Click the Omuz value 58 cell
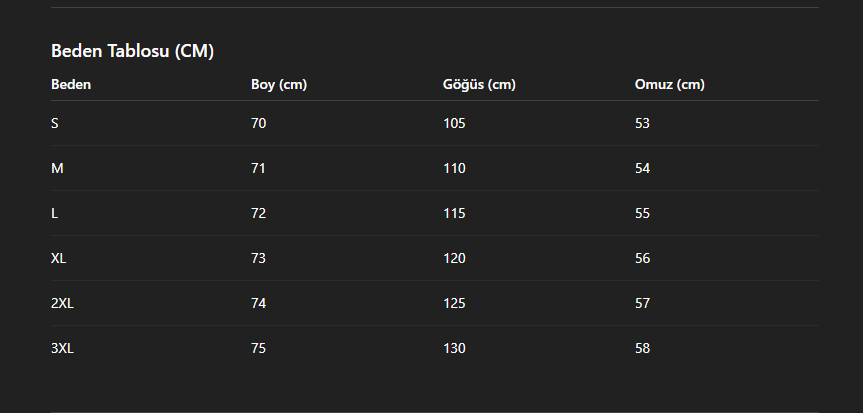Viewport: 863px width, 413px height. pyautogui.click(x=642, y=349)
